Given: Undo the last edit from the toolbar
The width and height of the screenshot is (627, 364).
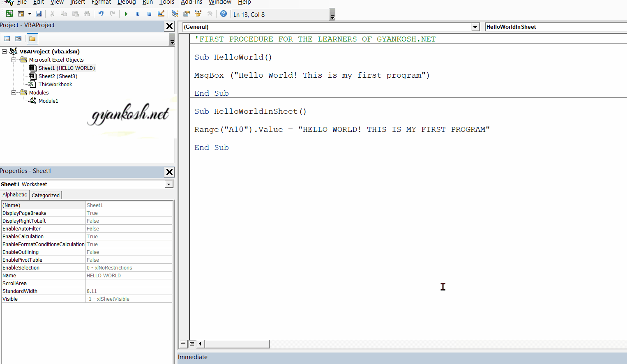Looking at the screenshot, I should [x=101, y=14].
